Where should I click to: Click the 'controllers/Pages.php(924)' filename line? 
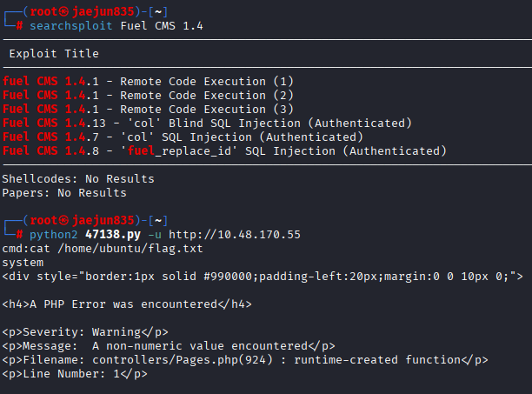(x=245, y=360)
